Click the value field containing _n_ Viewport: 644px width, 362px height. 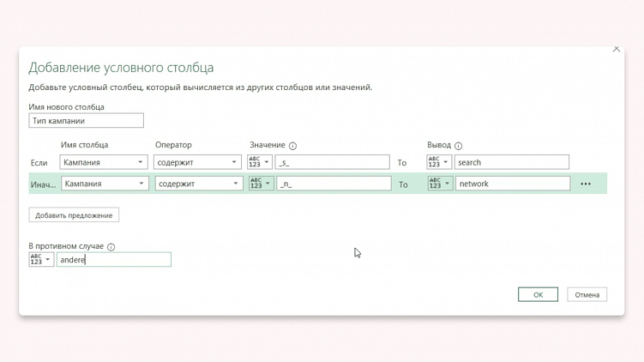[x=334, y=184]
